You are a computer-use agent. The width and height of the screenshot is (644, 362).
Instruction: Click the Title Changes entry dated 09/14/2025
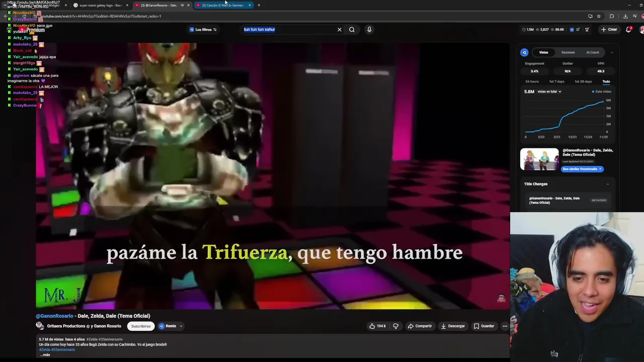tap(568, 200)
